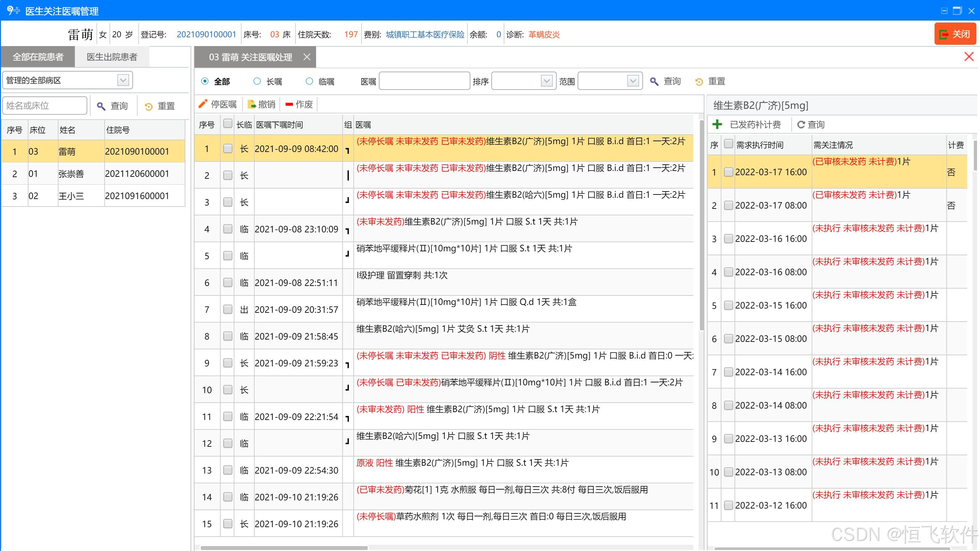Click the green plus 已发药补计费 icon
This screenshot has width=980, height=551.
717,124
